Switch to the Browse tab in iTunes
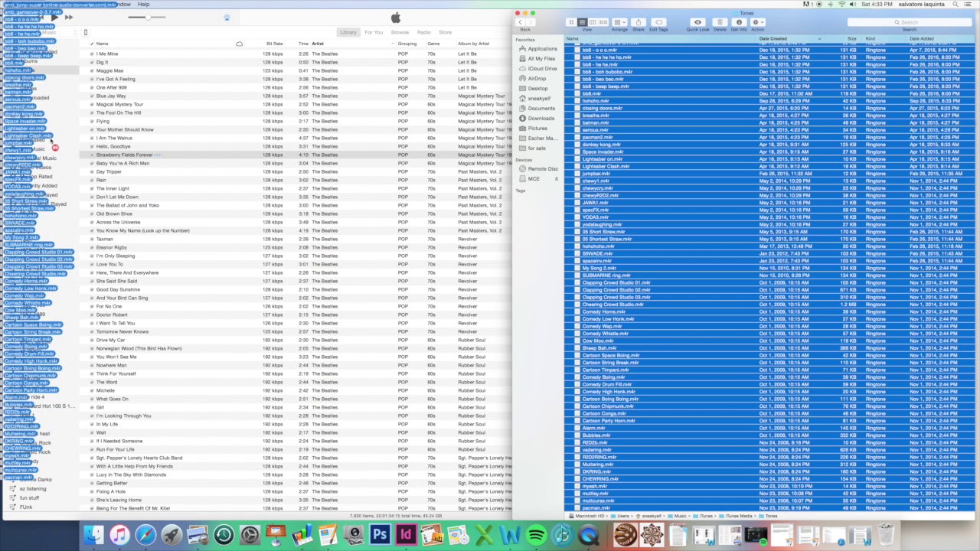Image resolution: width=980 pixels, height=551 pixels. pos(400,32)
